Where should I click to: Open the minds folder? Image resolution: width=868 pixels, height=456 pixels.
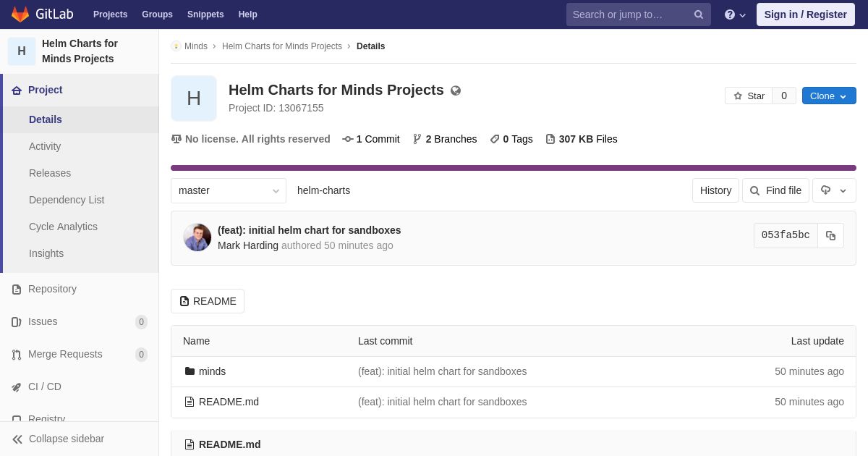[212, 371]
